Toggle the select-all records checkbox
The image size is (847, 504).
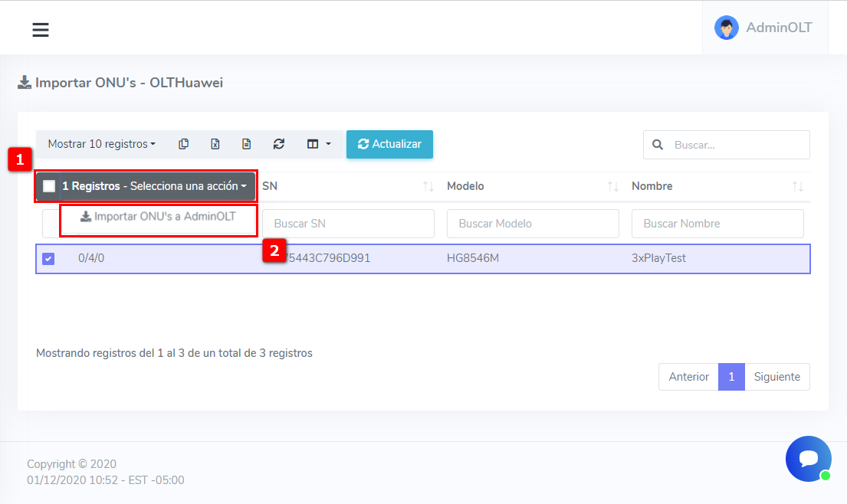pyautogui.click(x=49, y=186)
